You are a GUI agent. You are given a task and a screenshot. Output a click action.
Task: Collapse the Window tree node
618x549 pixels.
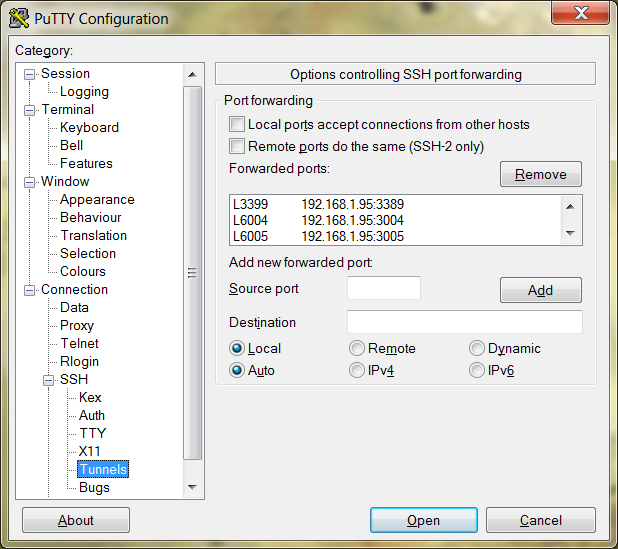pos(29,182)
